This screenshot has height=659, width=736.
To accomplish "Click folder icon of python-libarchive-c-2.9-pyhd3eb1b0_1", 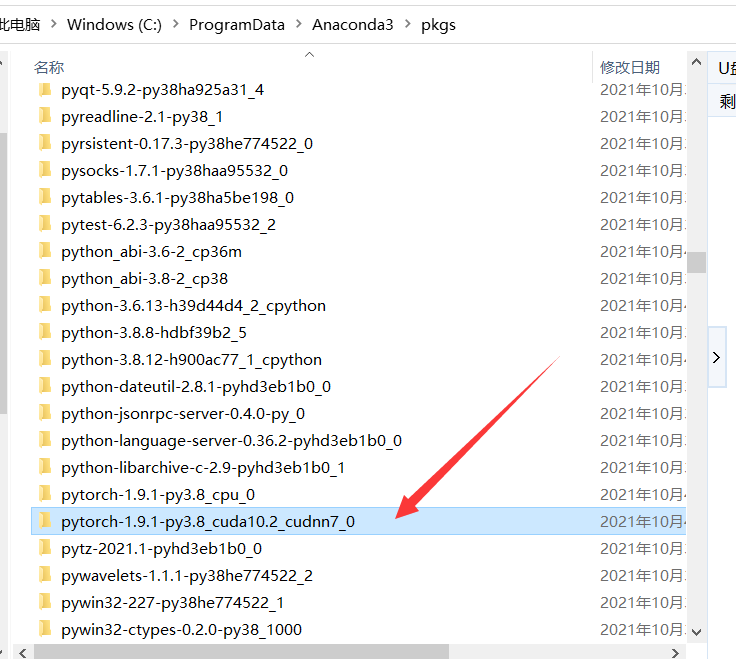I will pyautogui.click(x=45, y=467).
